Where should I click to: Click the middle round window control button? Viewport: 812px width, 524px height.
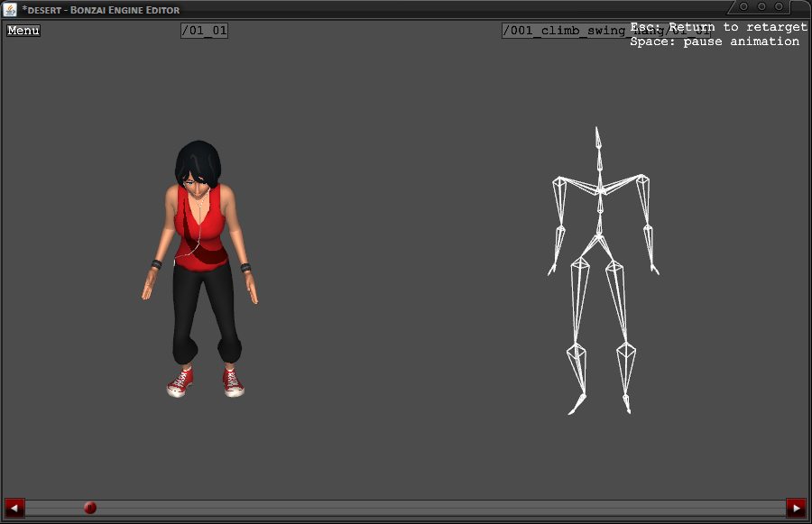(x=761, y=6)
